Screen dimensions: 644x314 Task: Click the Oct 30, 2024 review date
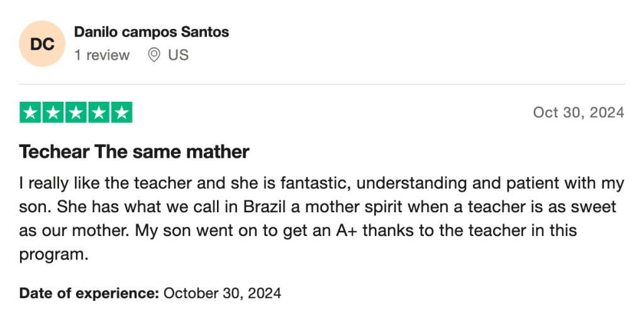578,112
